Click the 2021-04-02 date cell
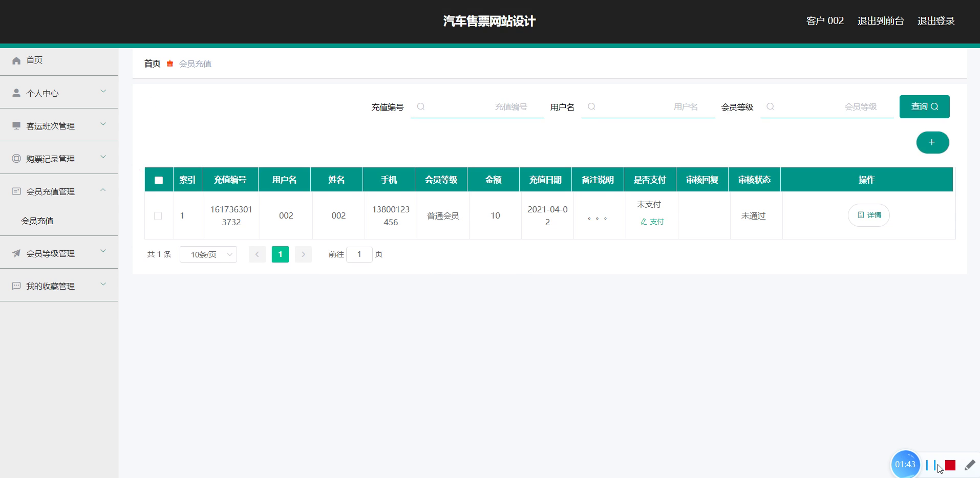 547,216
